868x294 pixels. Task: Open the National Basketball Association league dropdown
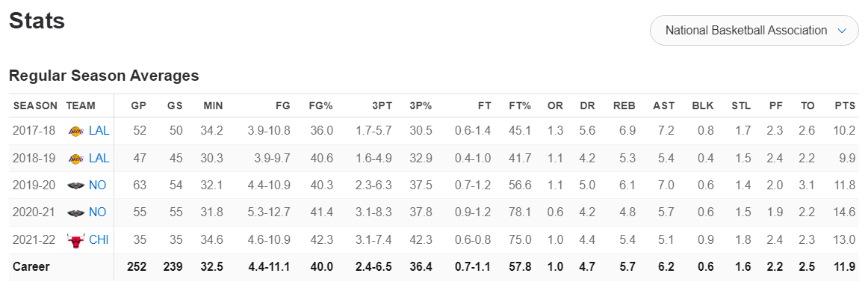[754, 31]
